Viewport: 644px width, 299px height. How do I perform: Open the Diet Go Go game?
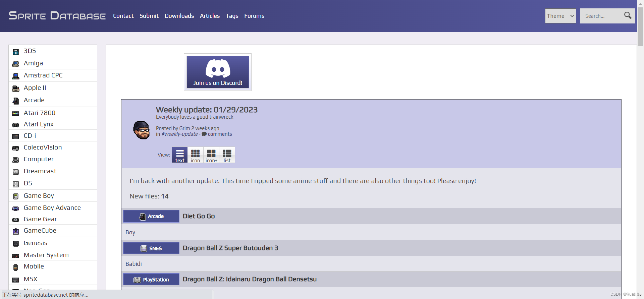pyautogui.click(x=199, y=216)
